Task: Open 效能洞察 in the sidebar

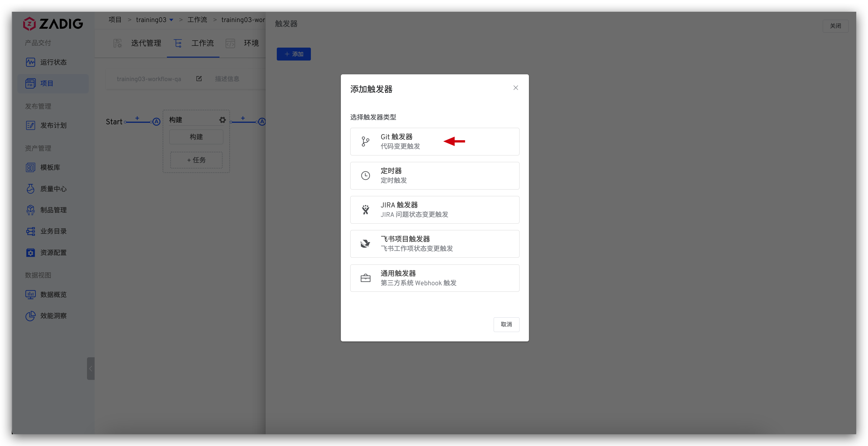Action: click(x=53, y=316)
